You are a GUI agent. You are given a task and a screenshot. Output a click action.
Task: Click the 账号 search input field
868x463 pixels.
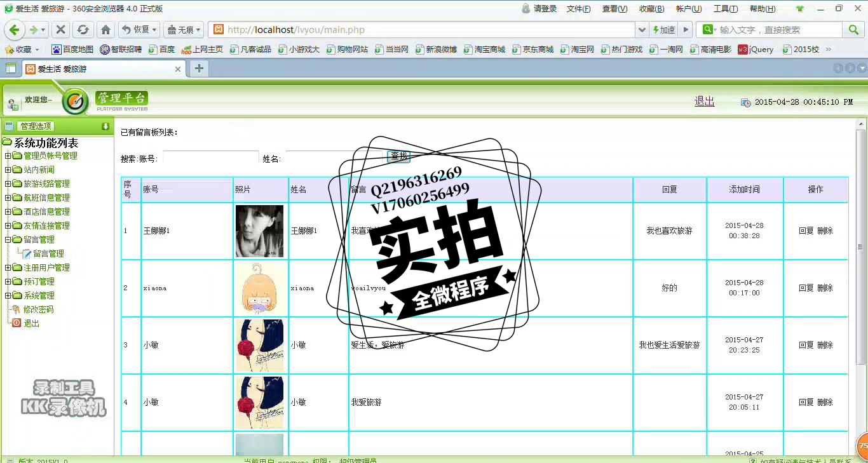click(x=211, y=158)
